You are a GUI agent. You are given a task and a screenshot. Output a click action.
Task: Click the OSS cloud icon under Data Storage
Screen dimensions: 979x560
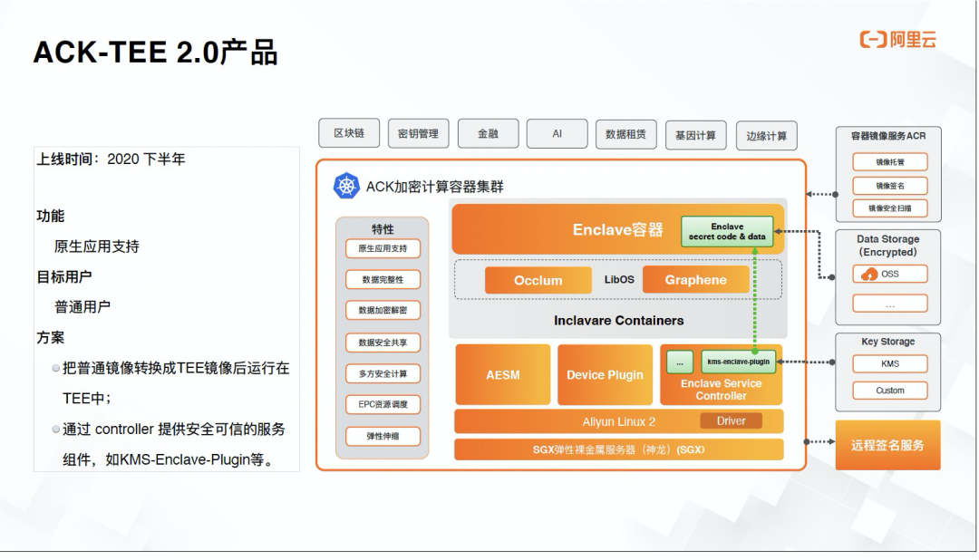(869, 273)
